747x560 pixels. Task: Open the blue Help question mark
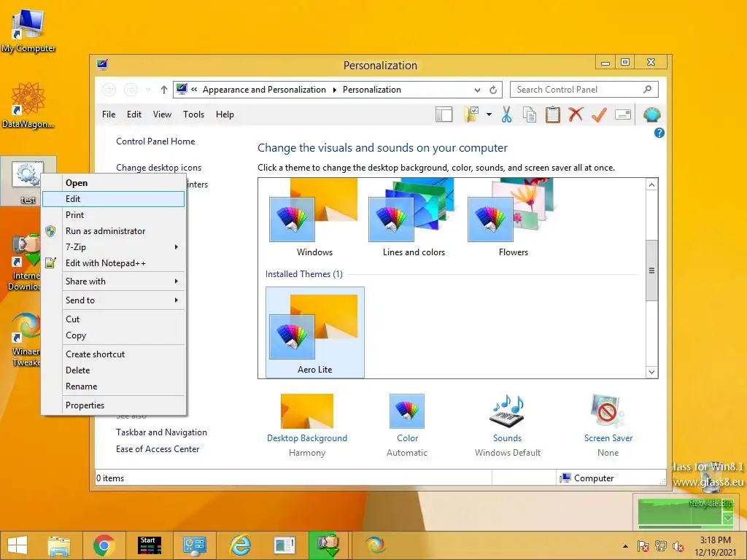(659, 133)
